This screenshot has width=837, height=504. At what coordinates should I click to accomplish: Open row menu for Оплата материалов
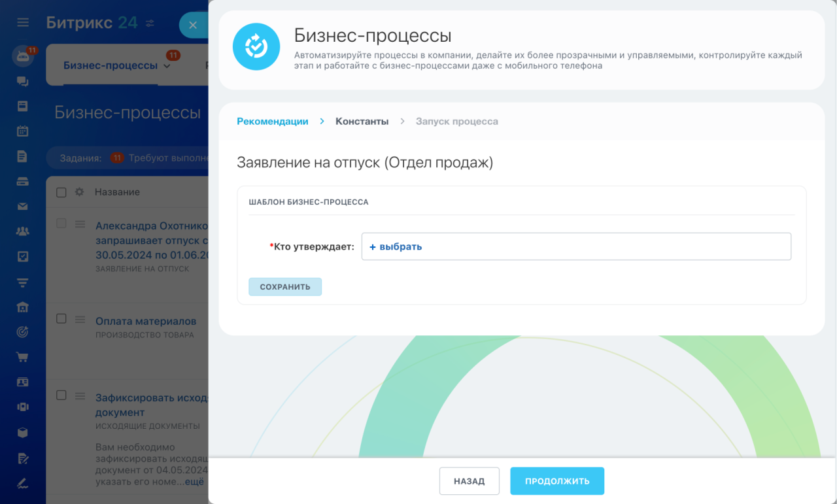point(80,320)
